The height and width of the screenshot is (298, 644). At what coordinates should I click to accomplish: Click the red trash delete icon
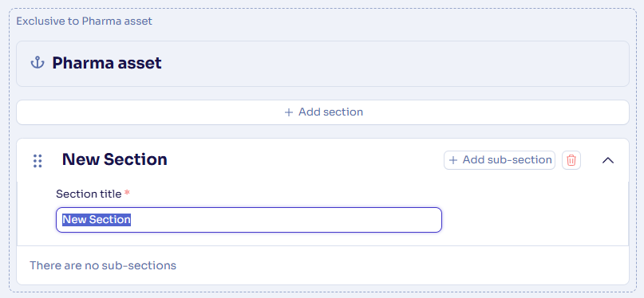[x=571, y=160]
